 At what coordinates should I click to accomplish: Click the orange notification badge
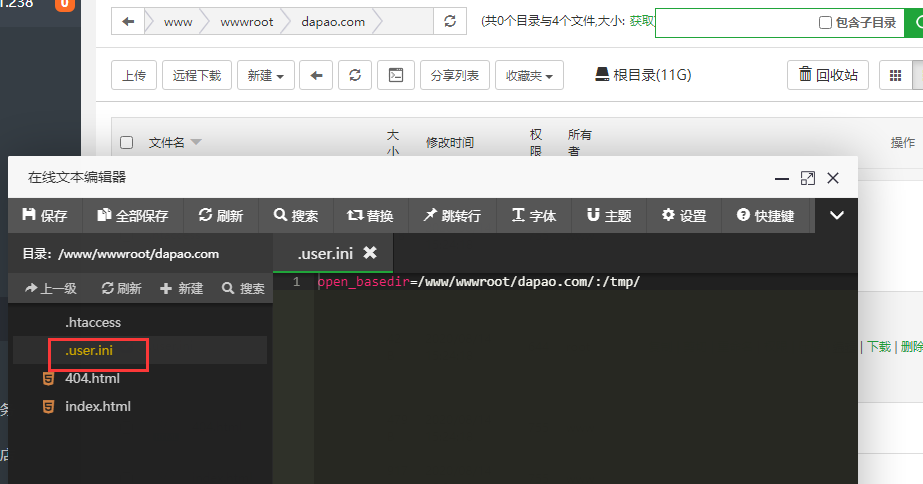[65, 4]
